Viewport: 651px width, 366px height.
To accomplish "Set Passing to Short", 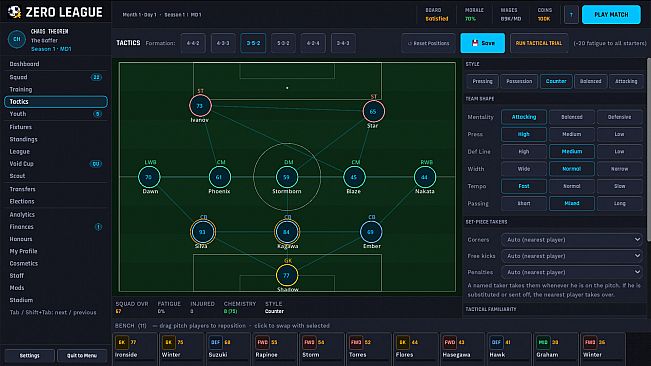I will pyautogui.click(x=524, y=203).
